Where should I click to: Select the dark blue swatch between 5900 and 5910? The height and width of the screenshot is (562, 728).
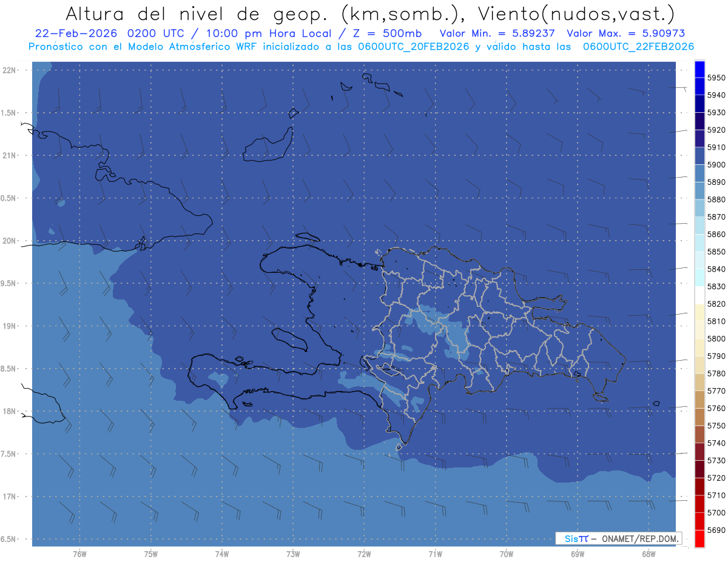tap(699, 156)
